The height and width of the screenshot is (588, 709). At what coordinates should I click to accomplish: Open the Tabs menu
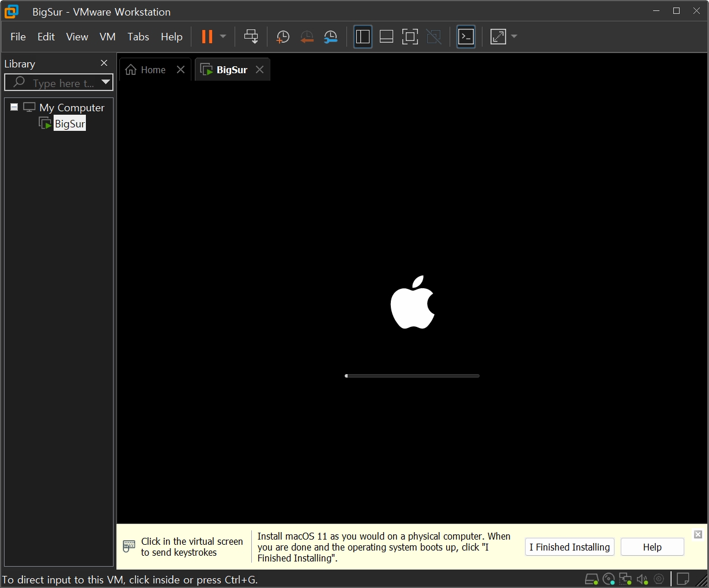click(138, 36)
